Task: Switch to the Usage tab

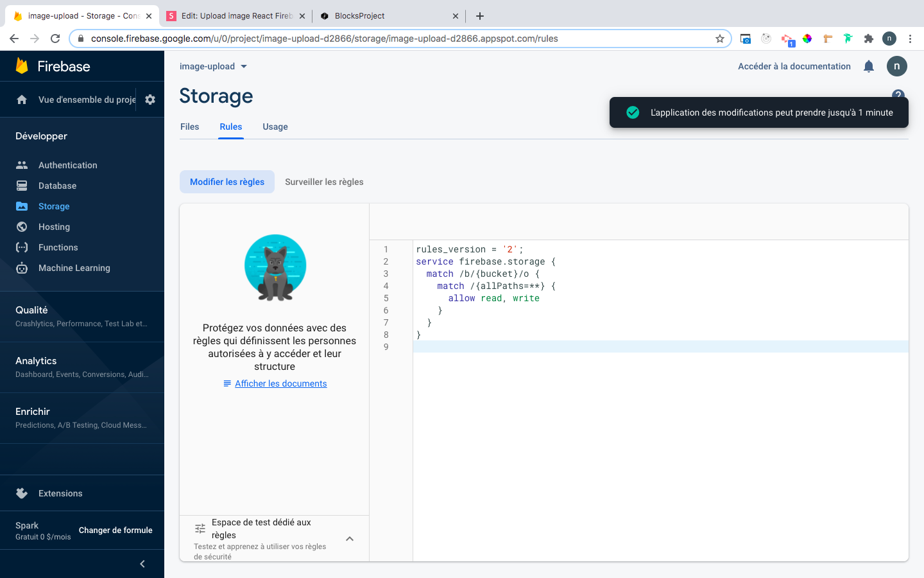Action: (x=275, y=127)
